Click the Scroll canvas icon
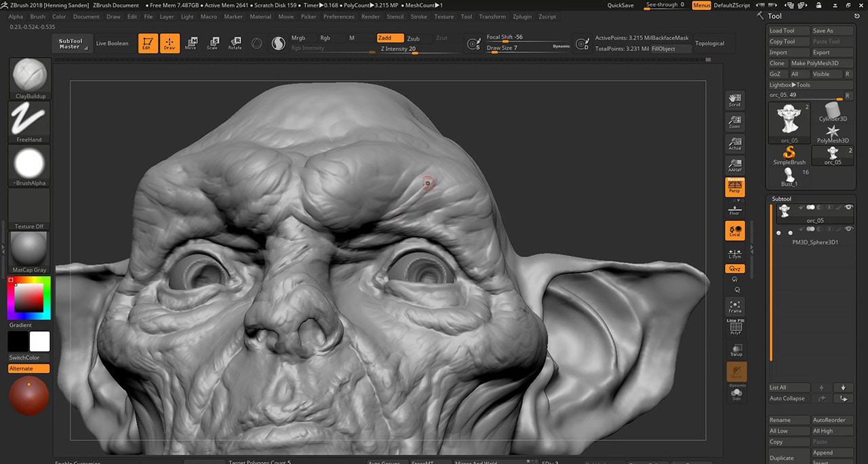868x464 pixels. (x=735, y=100)
